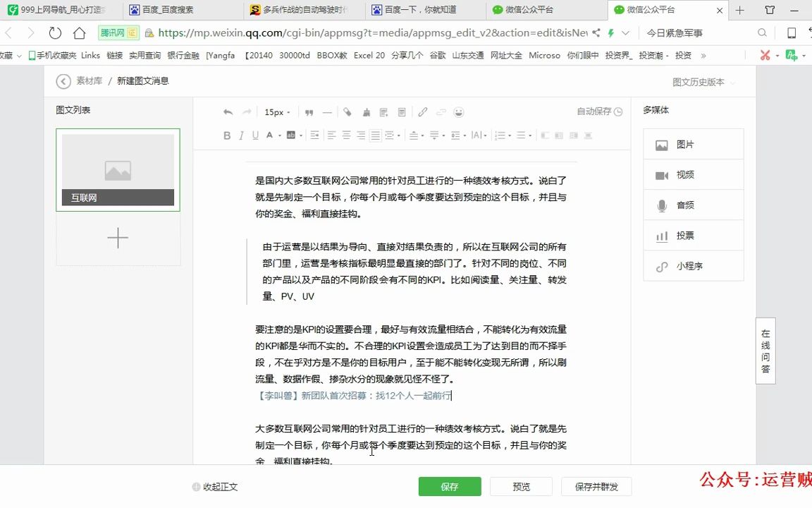The image size is (812, 508).
Task: Click the emoji icon to insert an expression
Action: click(x=457, y=111)
